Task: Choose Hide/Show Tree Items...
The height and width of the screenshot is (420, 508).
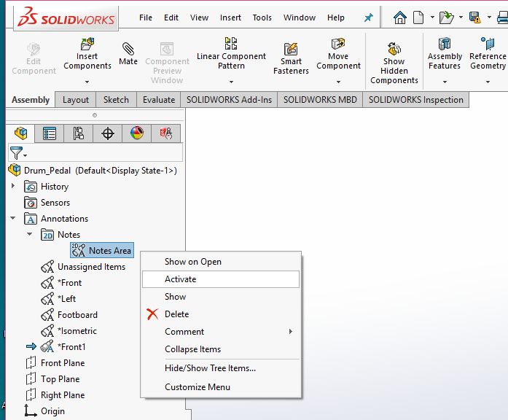Action: pyautogui.click(x=221, y=368)
